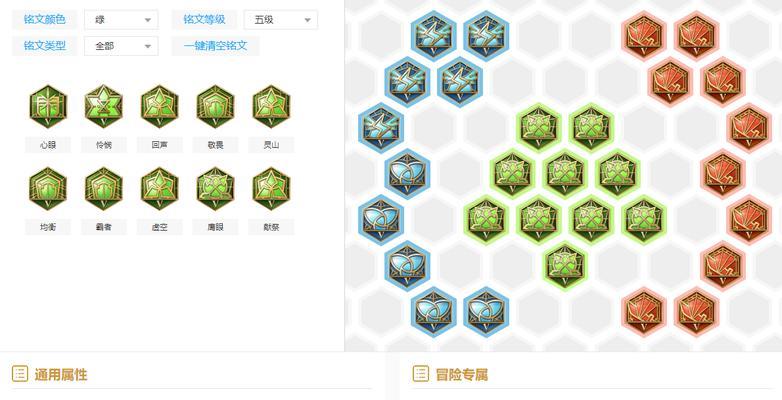Click the lowest equipped green rune on board
Screen dimensions: 782x400
coord(565,266)
